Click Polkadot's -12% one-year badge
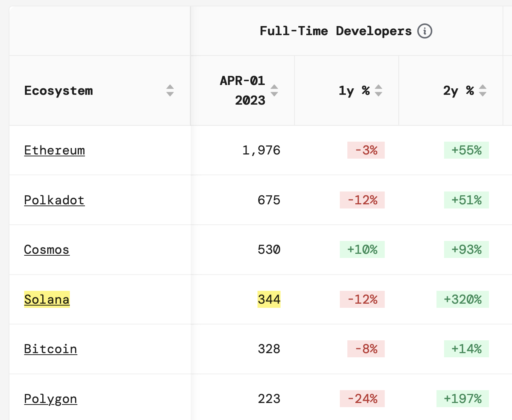 click(362, 200)
